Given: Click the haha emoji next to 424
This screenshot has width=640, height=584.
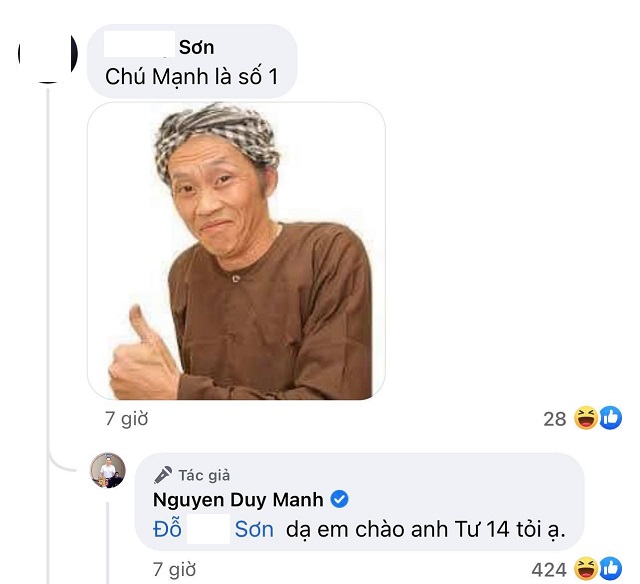Looking at the screenshot, I should pyautogui.click(x=586, y=571).
